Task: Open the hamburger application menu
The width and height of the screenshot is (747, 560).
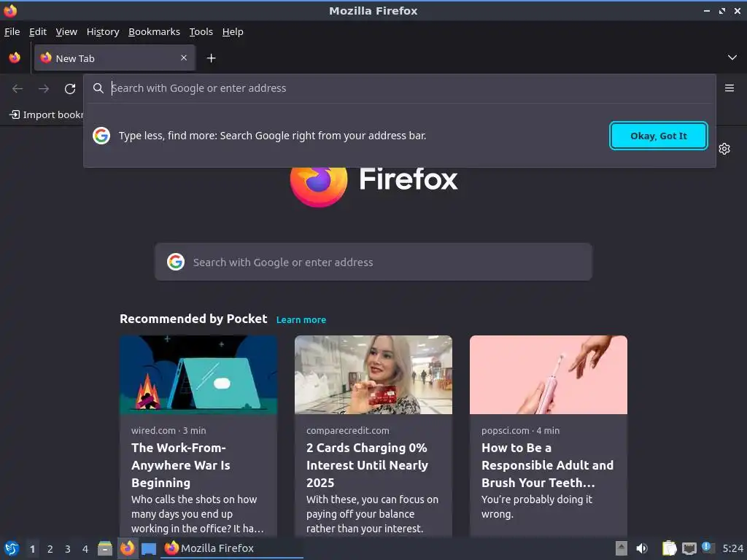Action: point(729,88)
